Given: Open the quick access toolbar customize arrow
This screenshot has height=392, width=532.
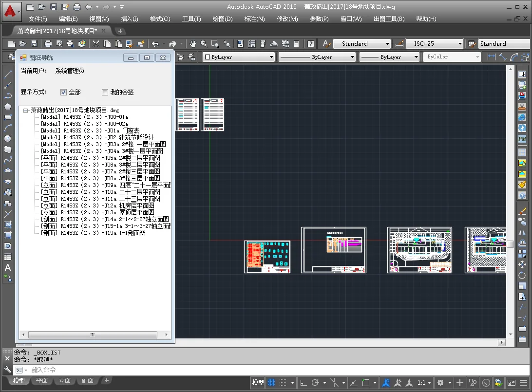Looking at the screenshot, I should [121, 7].
